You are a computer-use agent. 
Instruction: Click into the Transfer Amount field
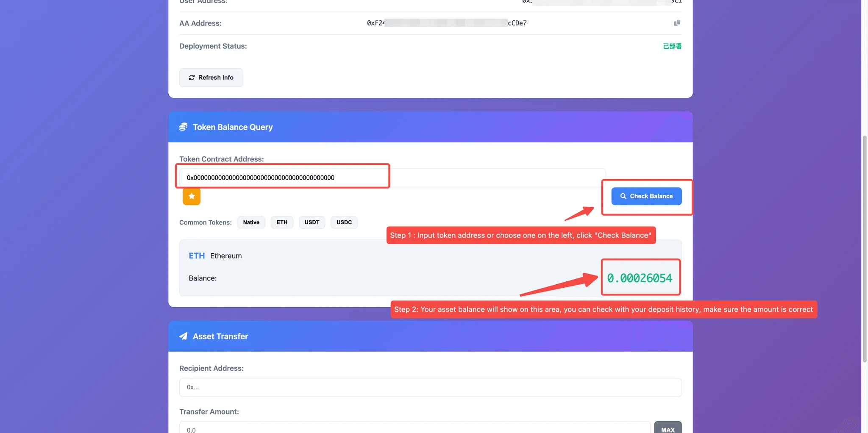click(415, 429)
